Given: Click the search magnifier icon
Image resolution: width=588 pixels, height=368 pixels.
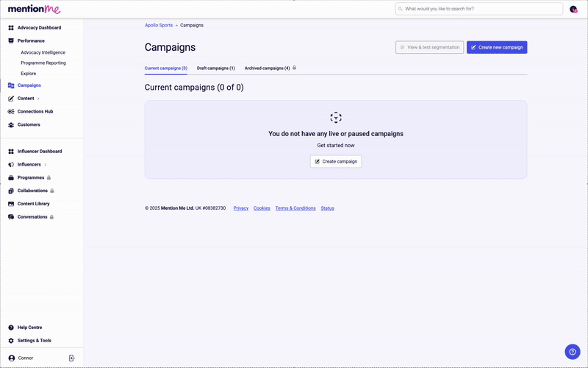Looking at the screenshot, I should point(400,9).
